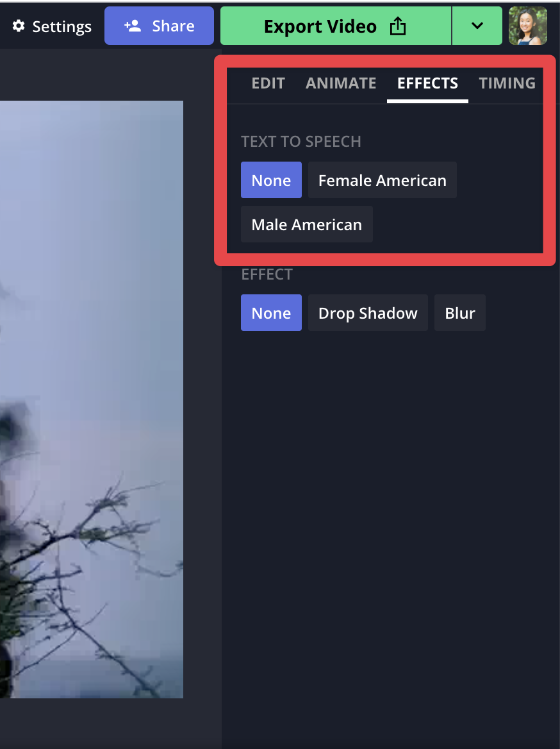Expand the export options chevron
The image size is (560, 749).
(477, 26)
